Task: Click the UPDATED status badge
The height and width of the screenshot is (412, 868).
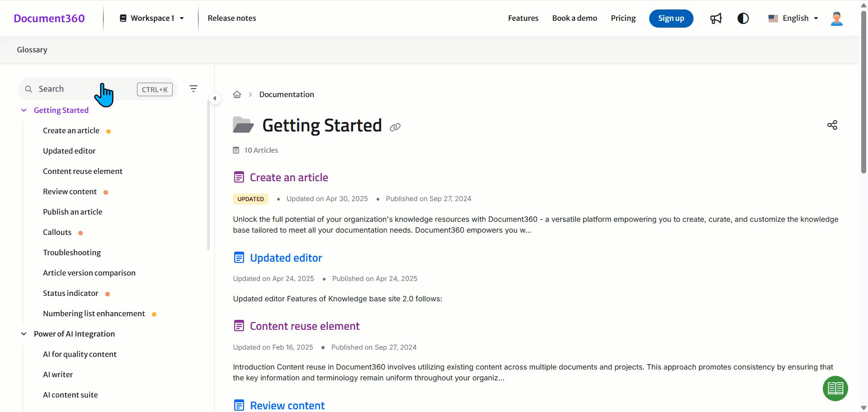Action: (250, 199)
